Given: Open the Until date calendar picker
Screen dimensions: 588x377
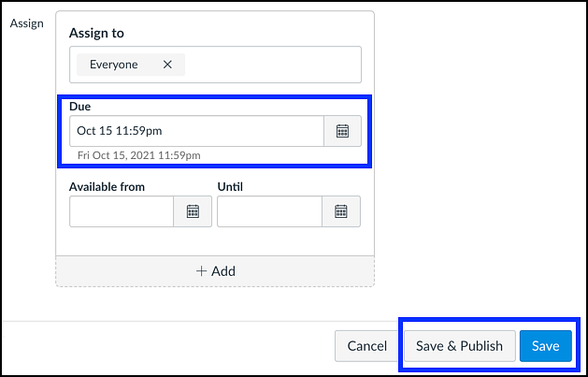Looking at the screenshot, I should click(x=341, y=211).
